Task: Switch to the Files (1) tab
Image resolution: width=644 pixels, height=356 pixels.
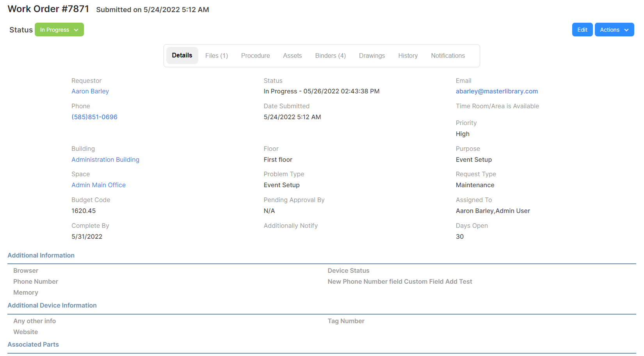Action: coord(216,55)
